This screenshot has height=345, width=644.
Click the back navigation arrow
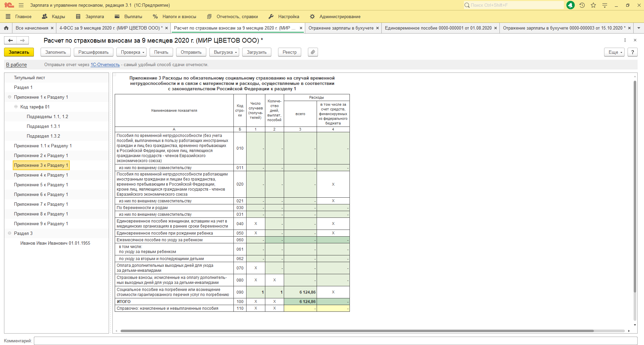10,41
